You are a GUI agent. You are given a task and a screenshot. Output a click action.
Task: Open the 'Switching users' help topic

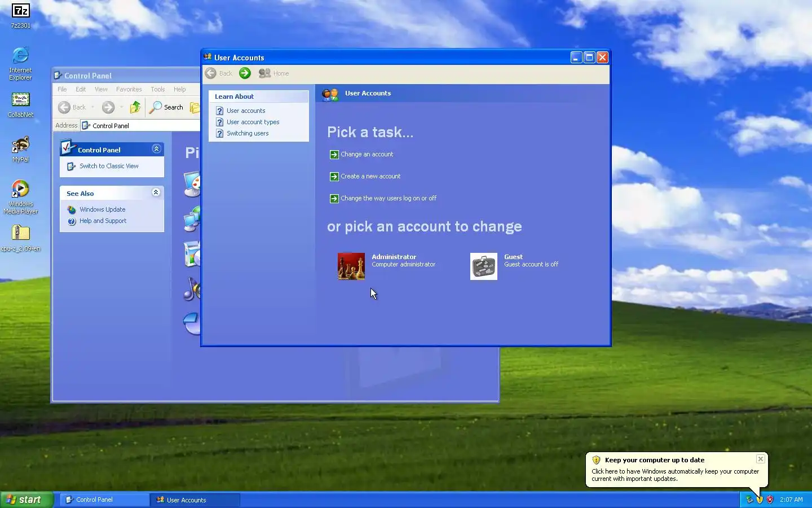click(248, 133)
